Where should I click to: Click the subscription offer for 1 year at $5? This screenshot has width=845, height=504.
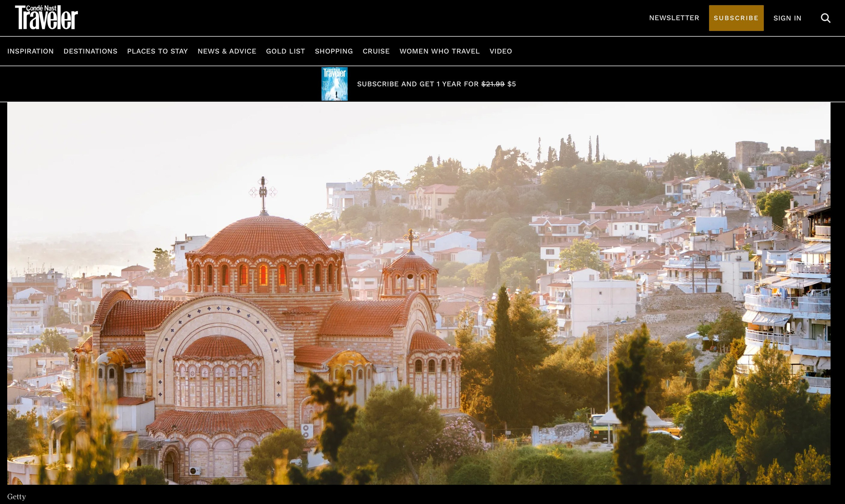[436, 84]
